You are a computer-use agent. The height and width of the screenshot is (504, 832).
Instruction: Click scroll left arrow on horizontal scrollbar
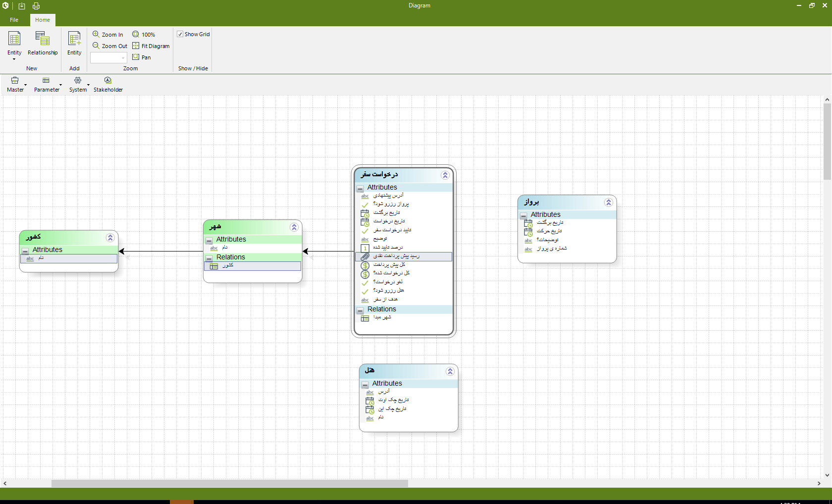click(4, 483)
